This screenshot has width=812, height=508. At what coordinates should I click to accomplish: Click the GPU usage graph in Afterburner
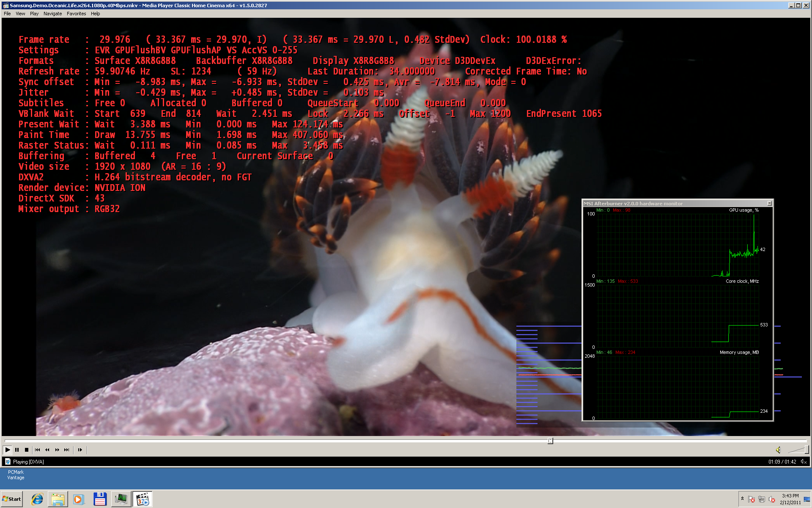click(x=678, y=245)
